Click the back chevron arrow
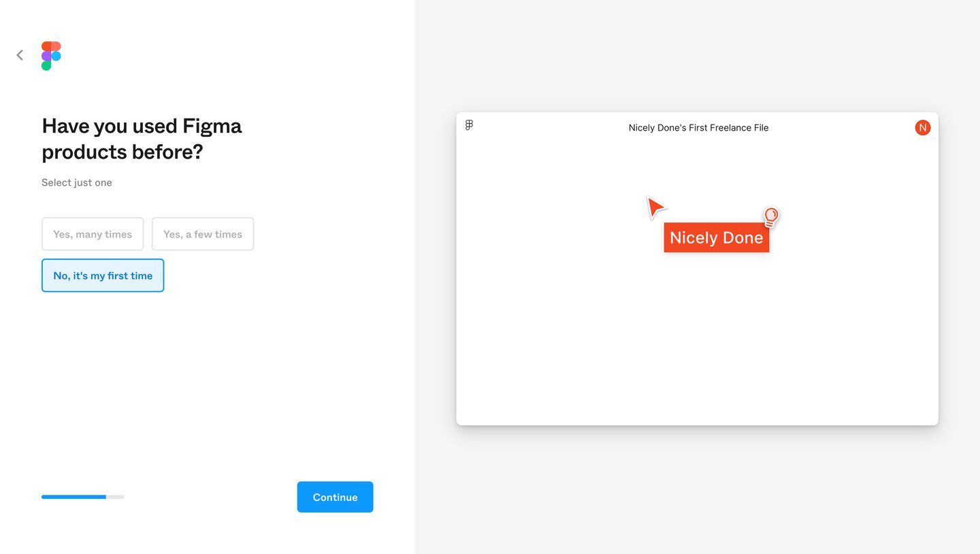Viewport: 980px width, 554px height. point(20,55)
